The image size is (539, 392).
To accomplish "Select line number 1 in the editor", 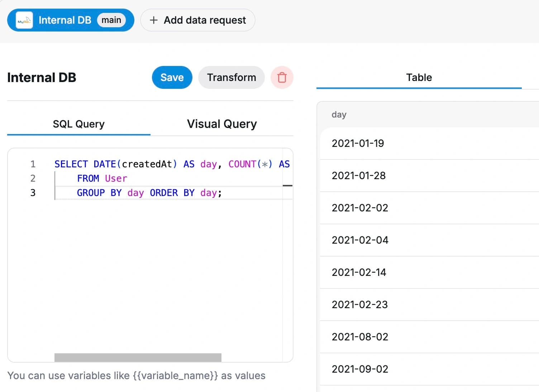I will pos(33,164).
